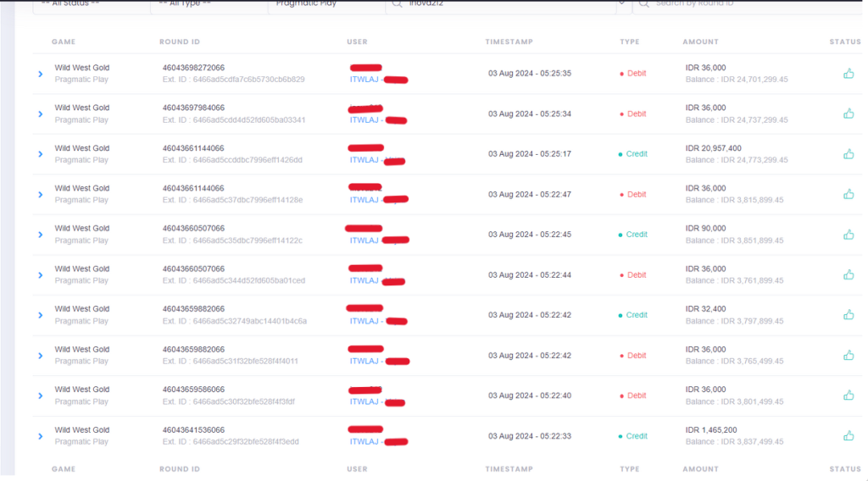868x481 pixels.
Task: Expand the 05:25:17 credit transaction row
Action: click(40, 154)
